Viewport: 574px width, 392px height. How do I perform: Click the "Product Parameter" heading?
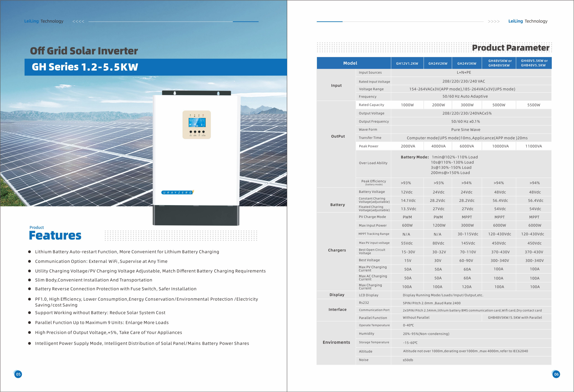pos(511,48)
